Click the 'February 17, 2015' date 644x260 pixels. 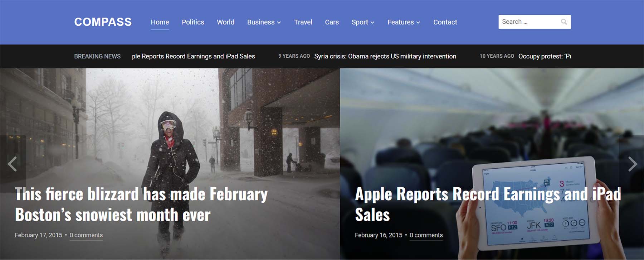pyautogui.click(x=39, y=235)
